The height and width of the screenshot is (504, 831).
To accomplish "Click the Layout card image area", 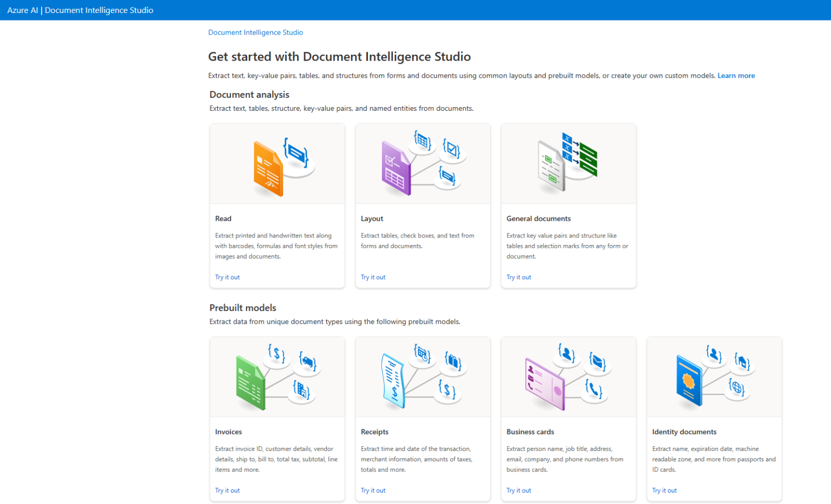I will (x=423, y=163).
